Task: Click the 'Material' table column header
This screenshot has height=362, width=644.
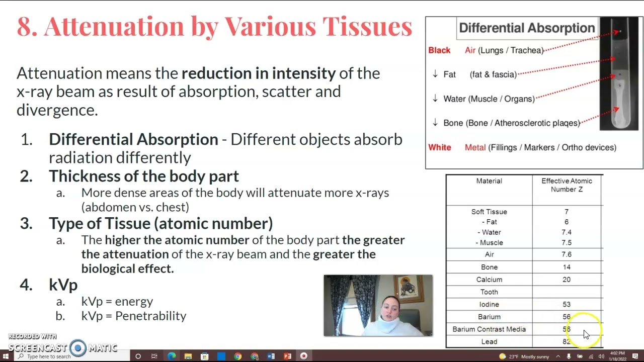Action: [x=489, y=181]
